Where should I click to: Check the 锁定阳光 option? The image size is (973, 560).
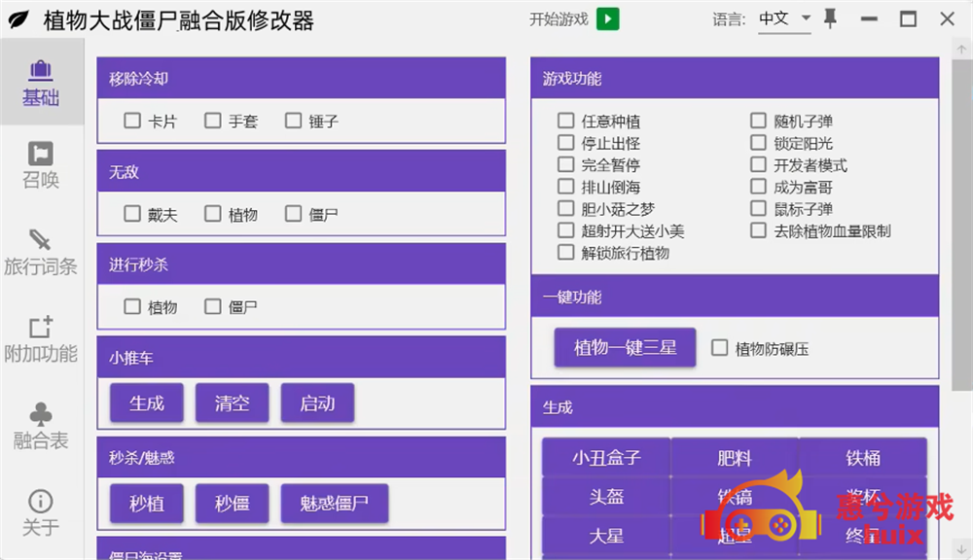click(x=759, y=143)
